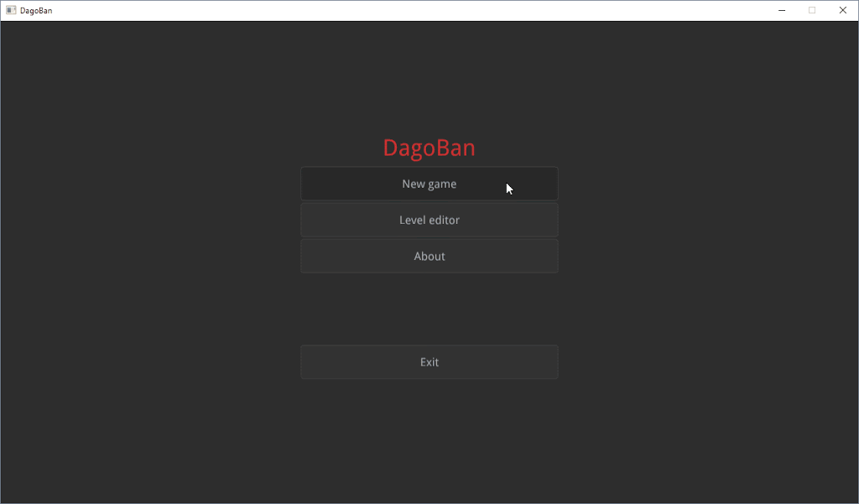This screenshot has width=859, height=504.
Task: Minimize the DagoBan window
Action: [782, 10]
